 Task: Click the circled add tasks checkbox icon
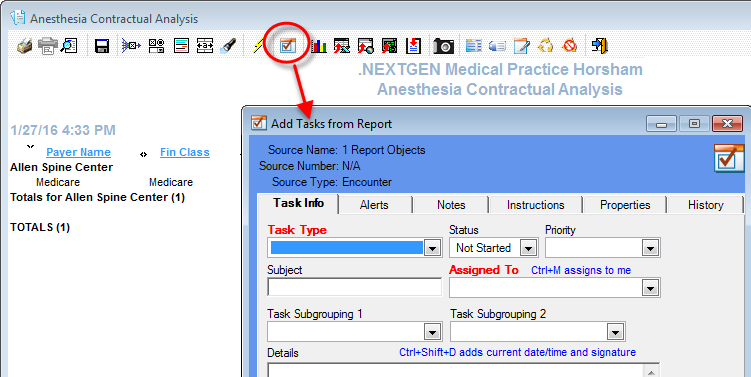tap(288, 46)
